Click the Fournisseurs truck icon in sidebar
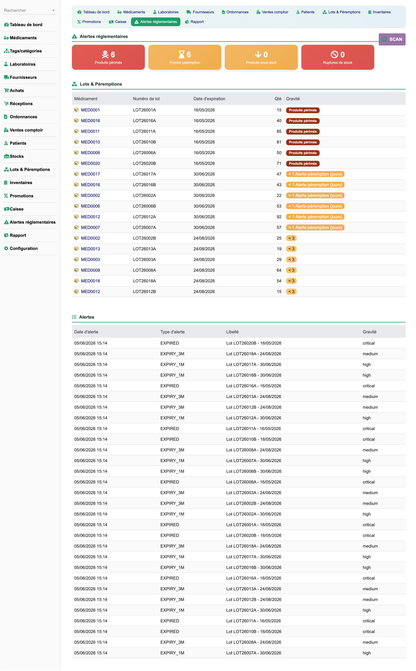This screenshot has width=416, height=671. click(6, 77)
